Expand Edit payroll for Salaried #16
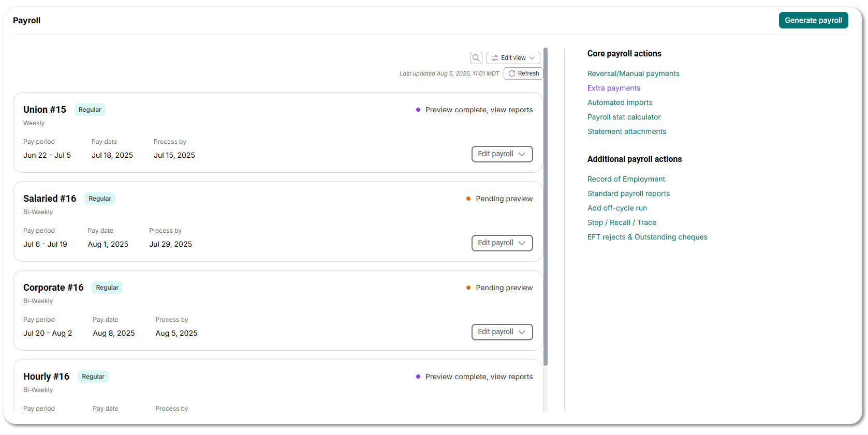868x435 pixels. (x=502, y=243)
